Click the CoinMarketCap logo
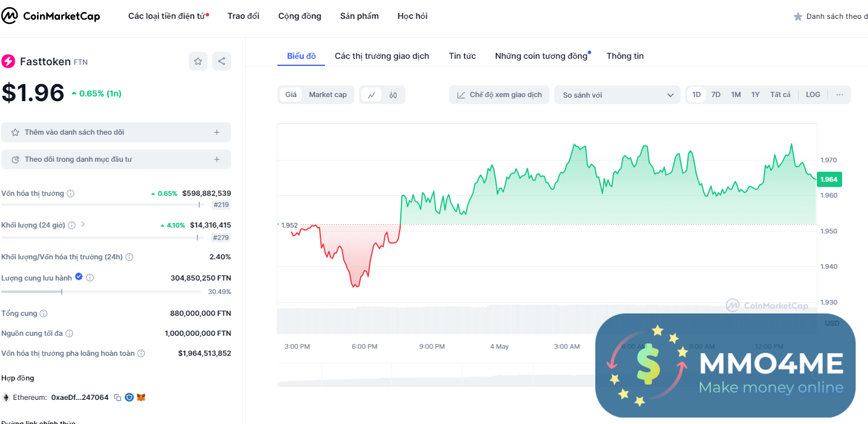The height and width of the screenshot is (424, 868). tap(51, 16)
